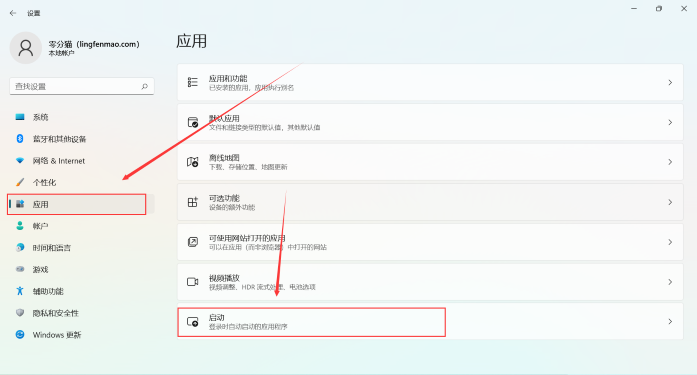Open 视频播放 via right chevron
697x375 pixels.
point(670,282)
